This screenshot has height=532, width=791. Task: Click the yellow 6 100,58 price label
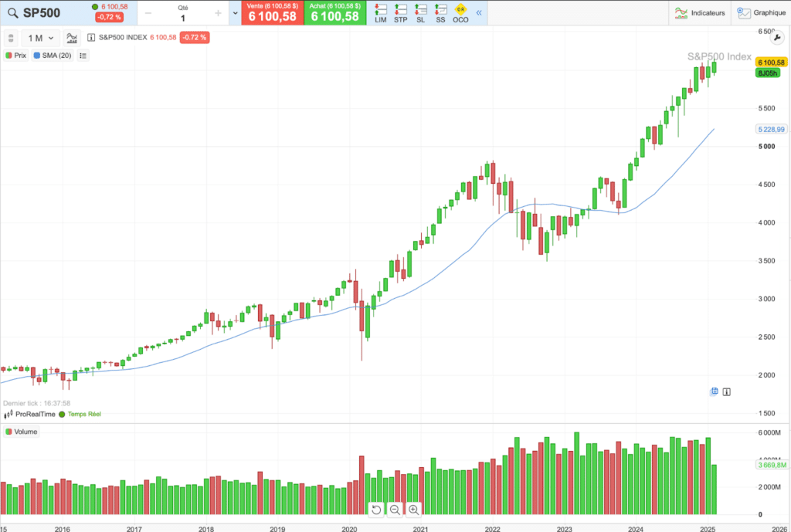(x=772, y=63)
